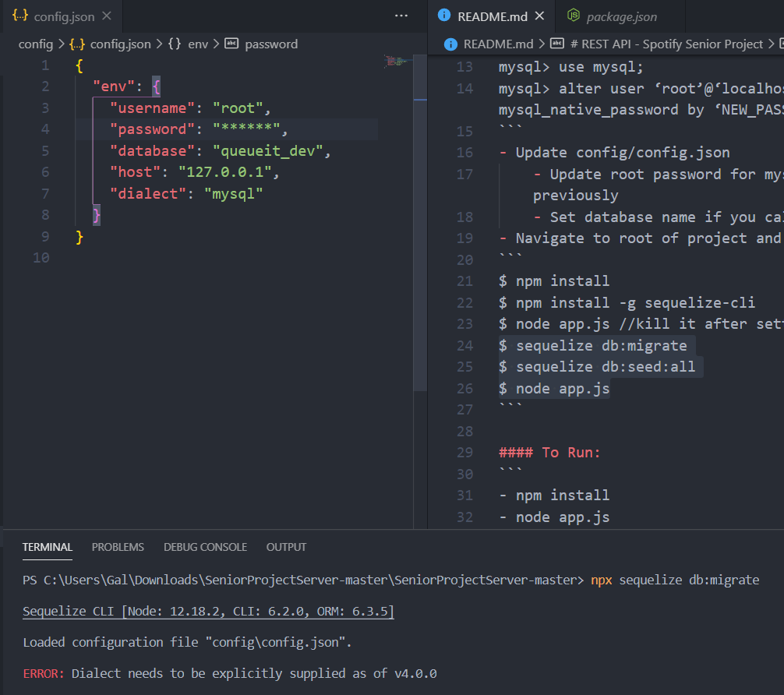Screen dimensions: 784x695
Task: Click the package.json Node icon in tab
Action: pos(574,16)
